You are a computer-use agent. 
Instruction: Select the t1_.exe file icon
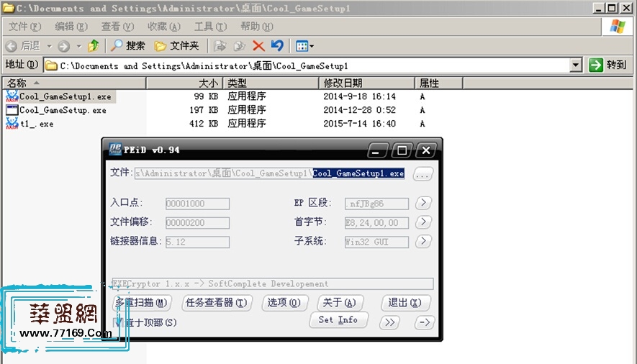12,124
